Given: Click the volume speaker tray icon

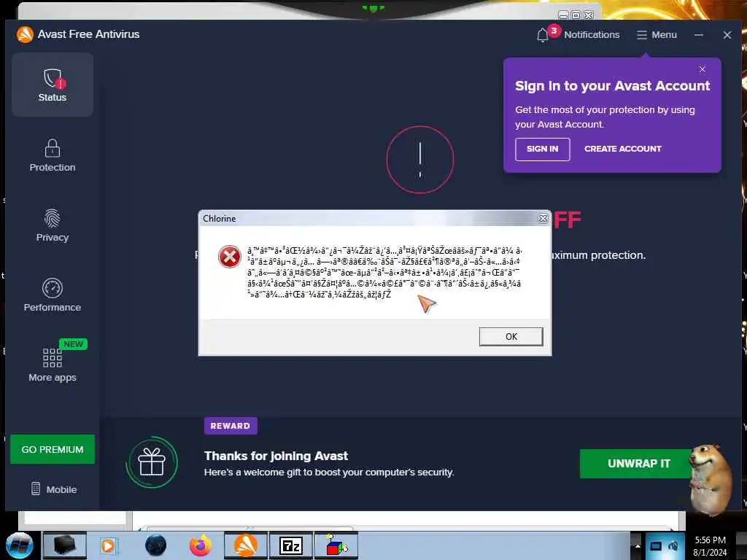Looking at the screenshot, I should (673, 545).
